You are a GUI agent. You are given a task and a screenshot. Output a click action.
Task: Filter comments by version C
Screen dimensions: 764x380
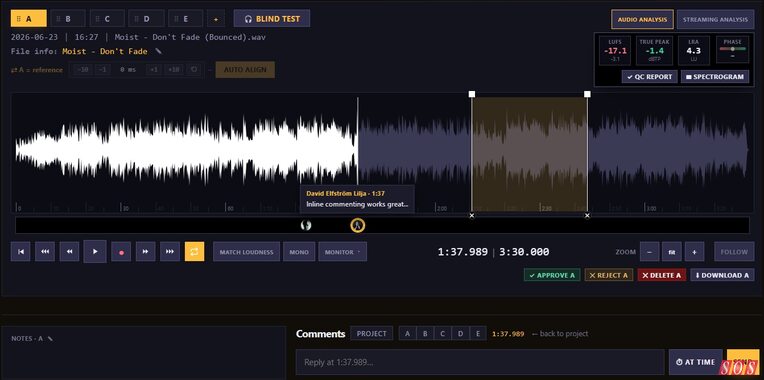(x=442, y=334)
